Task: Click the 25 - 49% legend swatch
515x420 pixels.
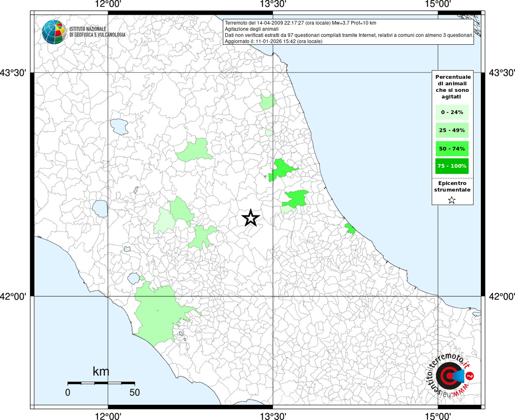Action: click(x=452, y=130)
